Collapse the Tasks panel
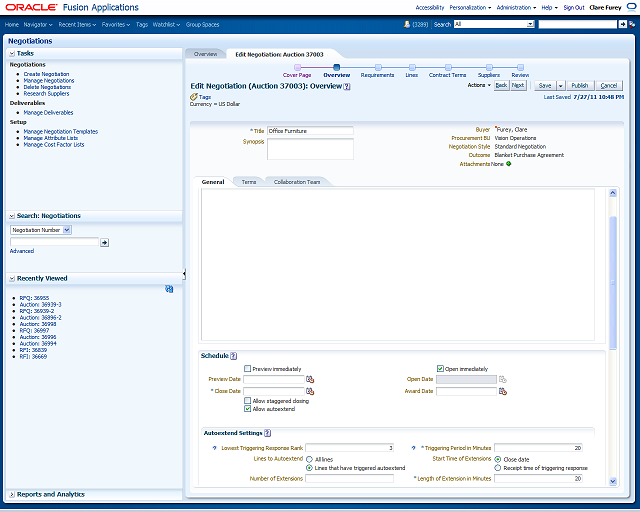The image size is (640, 512). [12, 53]
